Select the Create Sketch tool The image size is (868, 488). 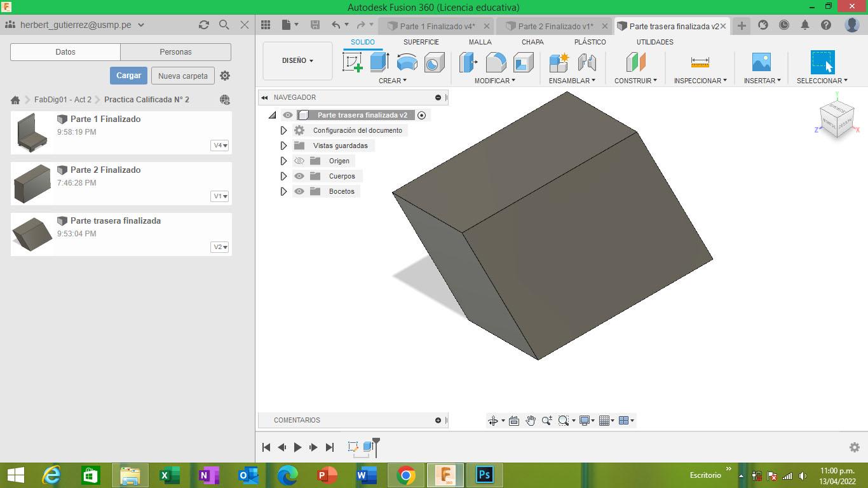click(x=353, y=62)
